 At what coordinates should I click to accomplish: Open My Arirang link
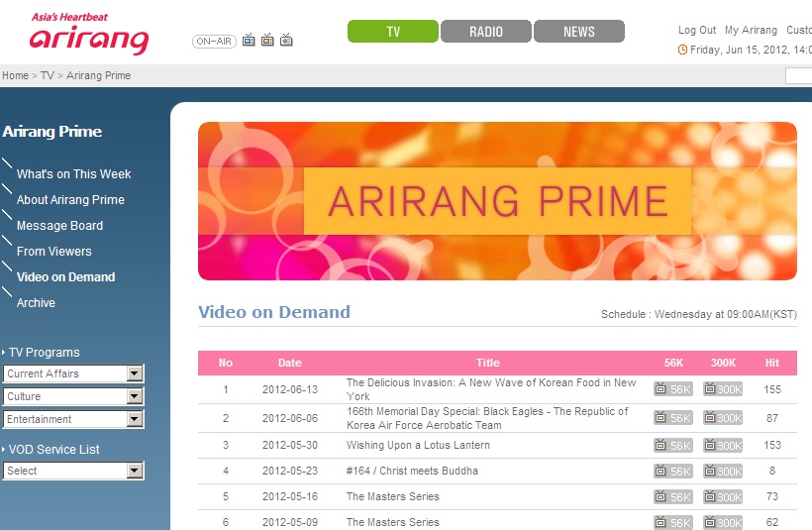coord(751,30)
